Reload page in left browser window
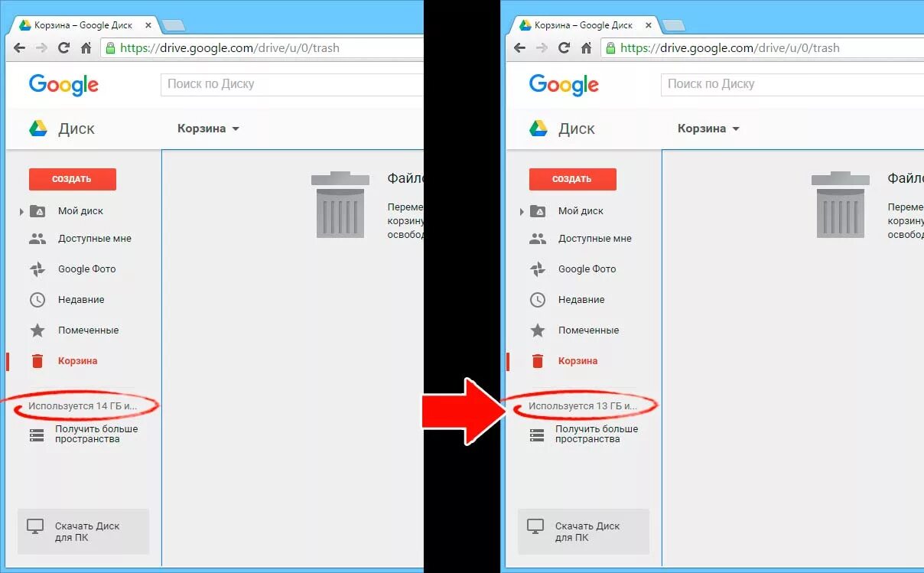924x573 pixels. tap(64, 47)
